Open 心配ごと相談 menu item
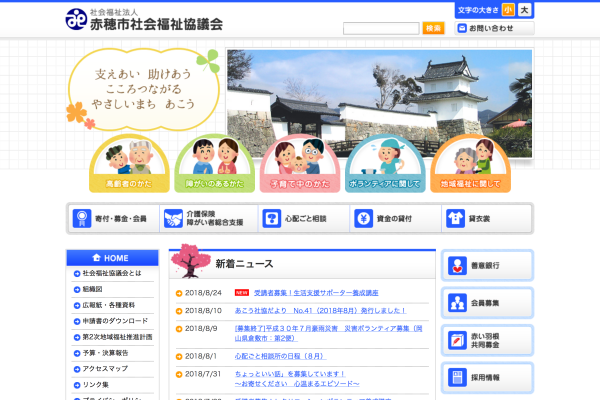The image size is (600, 400). [x=304, y=219]
